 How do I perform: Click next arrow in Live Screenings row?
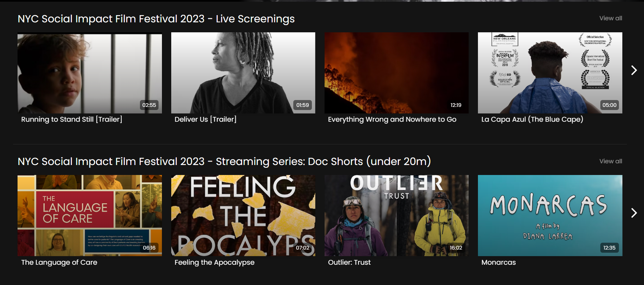click(634, 70)
